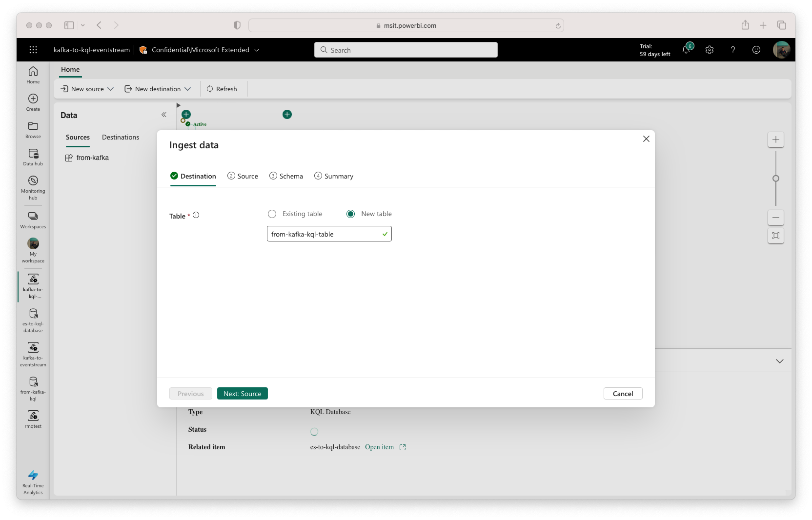Image resolution: width=812 pixels, height=520 pixels.
Task: Open the es-to-kql-database related item link
Action: point(381,447)
